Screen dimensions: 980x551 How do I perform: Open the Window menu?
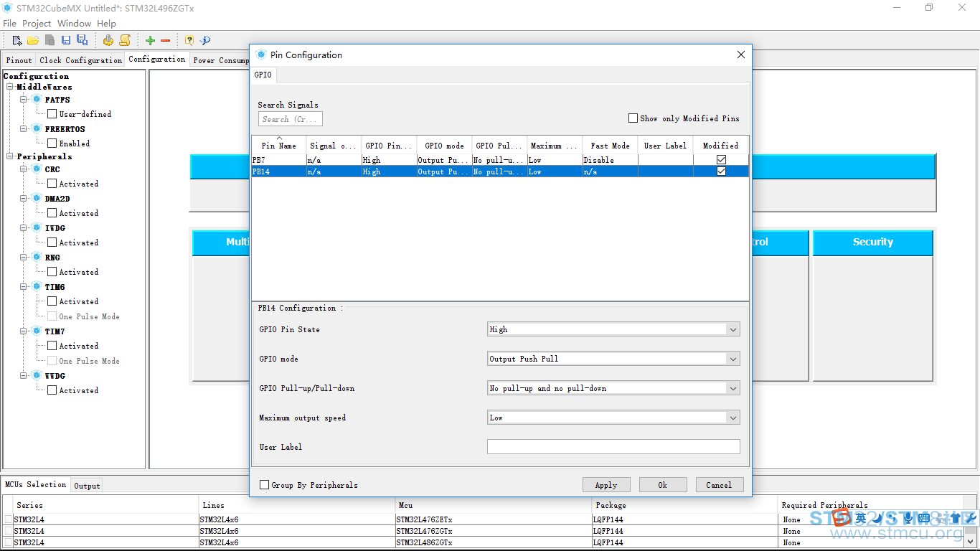[74, 24]
